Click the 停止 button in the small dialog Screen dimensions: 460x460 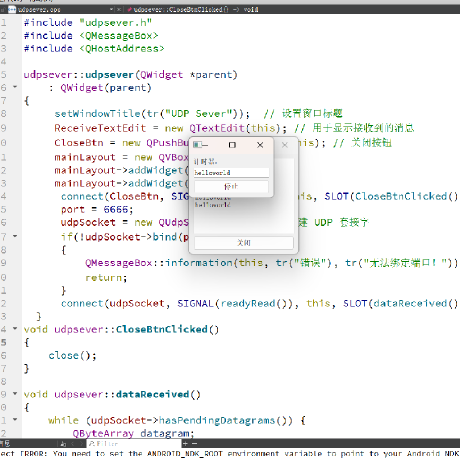pyautogui.click(x=231, y=186)
